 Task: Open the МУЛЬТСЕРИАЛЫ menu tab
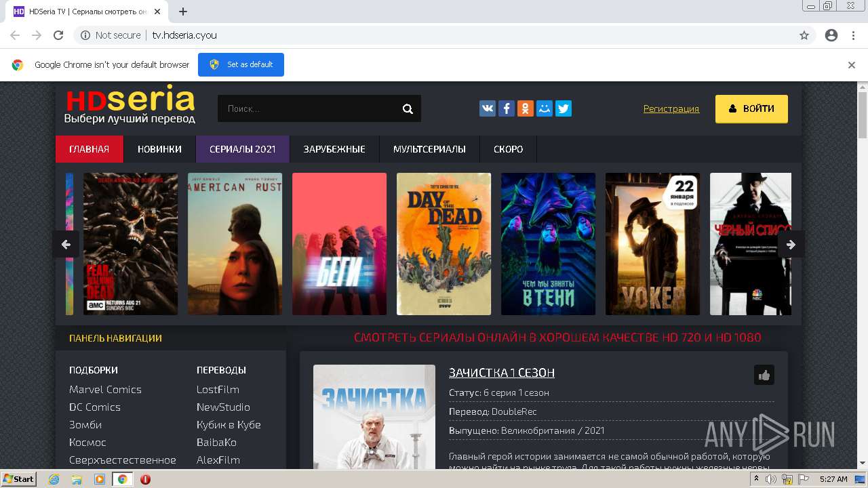[x=429, y=149]
